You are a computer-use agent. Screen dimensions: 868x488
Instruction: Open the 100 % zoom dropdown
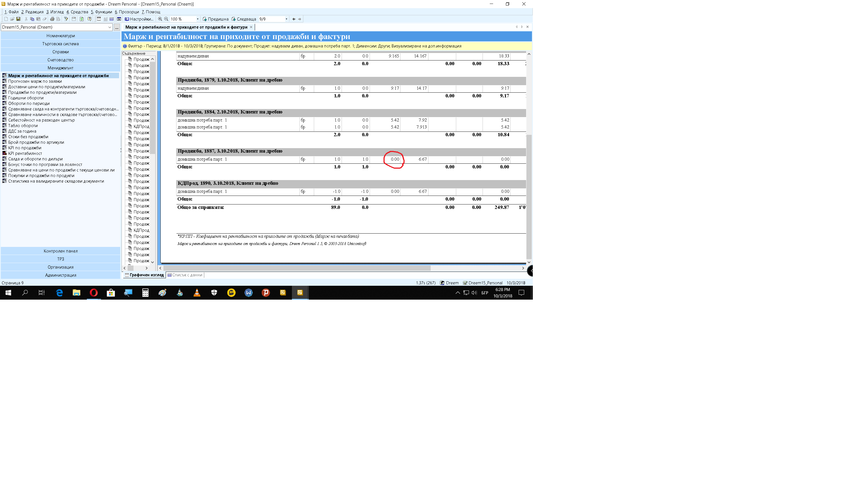coord(198,19)
